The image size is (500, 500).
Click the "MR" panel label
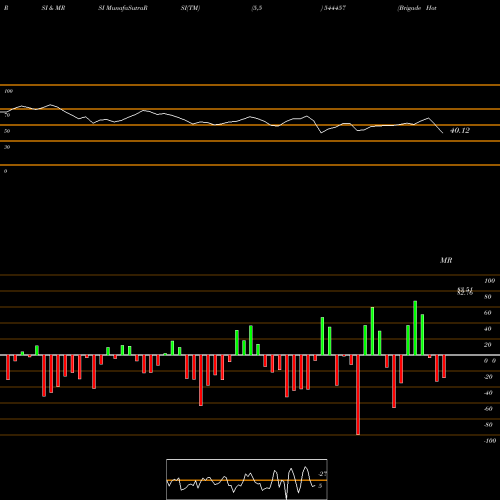pyautogui.click(x=446, y=260)
